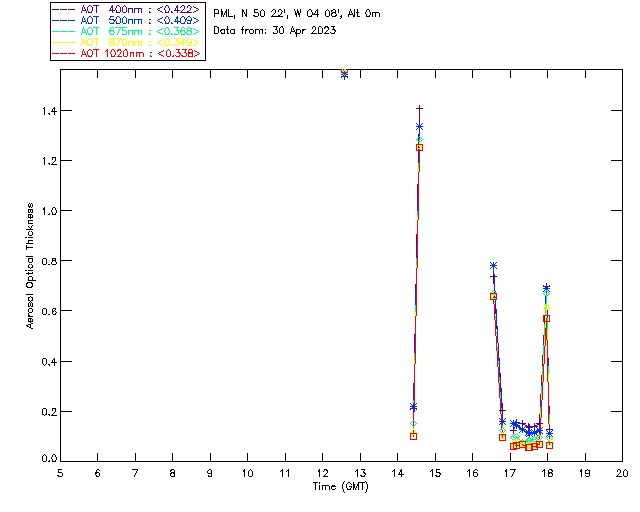Click the 1.4 y-axis label
Viewport: 640px width, 512px height.
49,111
